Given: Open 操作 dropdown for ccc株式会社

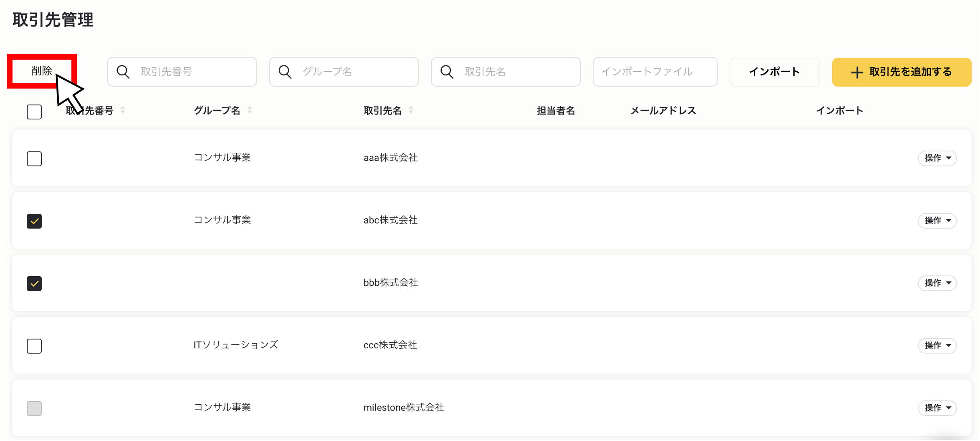Looking at the screenshot, I should 937,345.
